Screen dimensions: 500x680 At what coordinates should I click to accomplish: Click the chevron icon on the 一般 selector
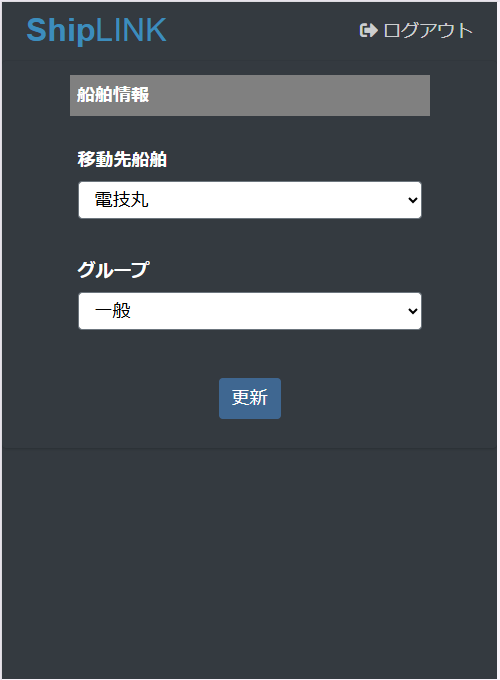413,311
